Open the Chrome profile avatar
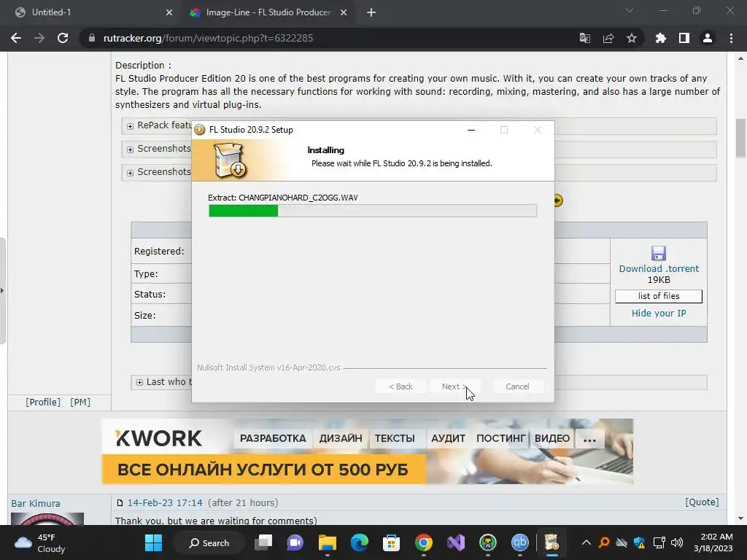Viewport: 747px width, 560px height. point(708,38)
